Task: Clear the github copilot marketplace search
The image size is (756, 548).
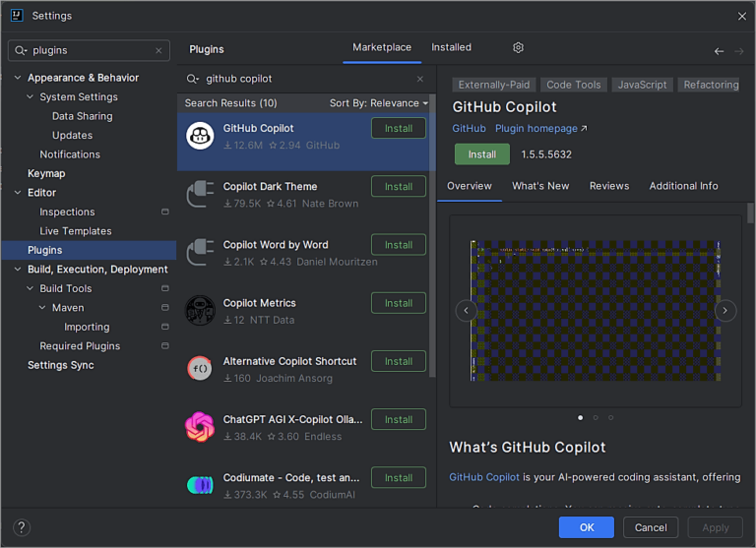Action: pos(420,79)
